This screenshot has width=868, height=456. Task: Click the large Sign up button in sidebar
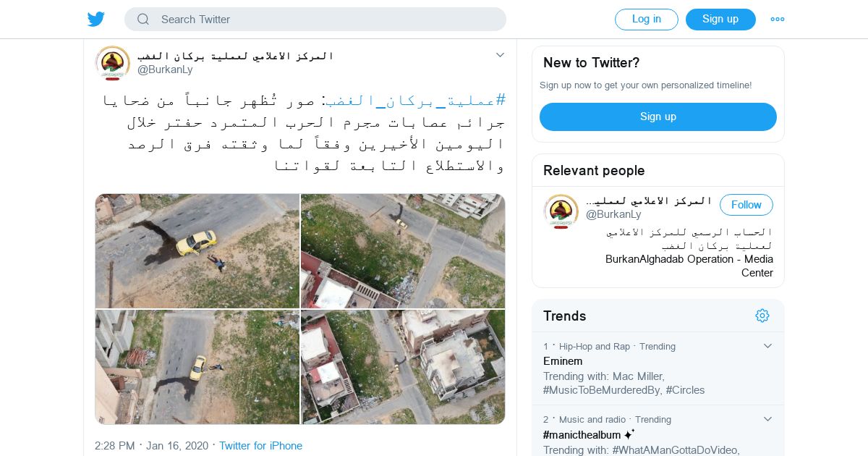[x=658, y=117]
